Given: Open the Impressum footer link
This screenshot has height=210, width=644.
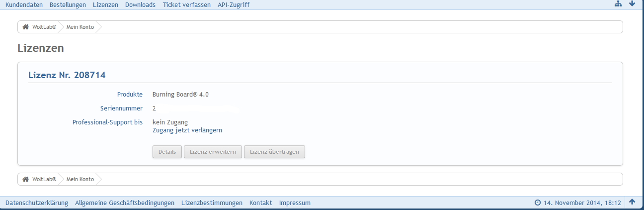Looking at the screenshot, I should 295,203.
